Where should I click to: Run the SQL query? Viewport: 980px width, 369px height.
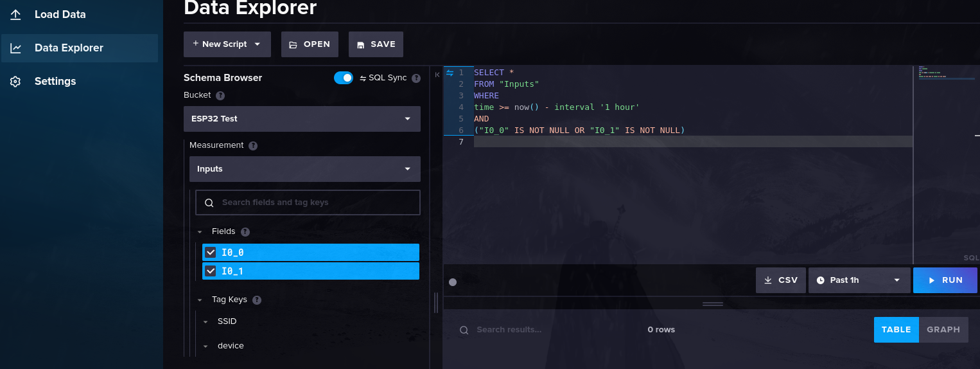coord(945,280)
